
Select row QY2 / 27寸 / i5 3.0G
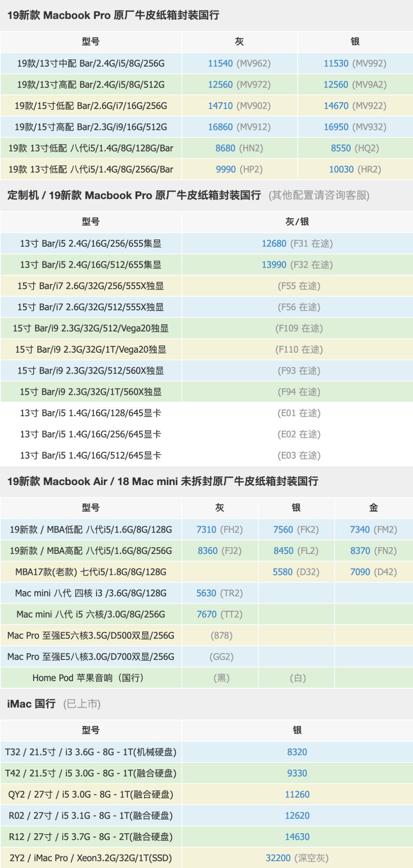[206, 795]
